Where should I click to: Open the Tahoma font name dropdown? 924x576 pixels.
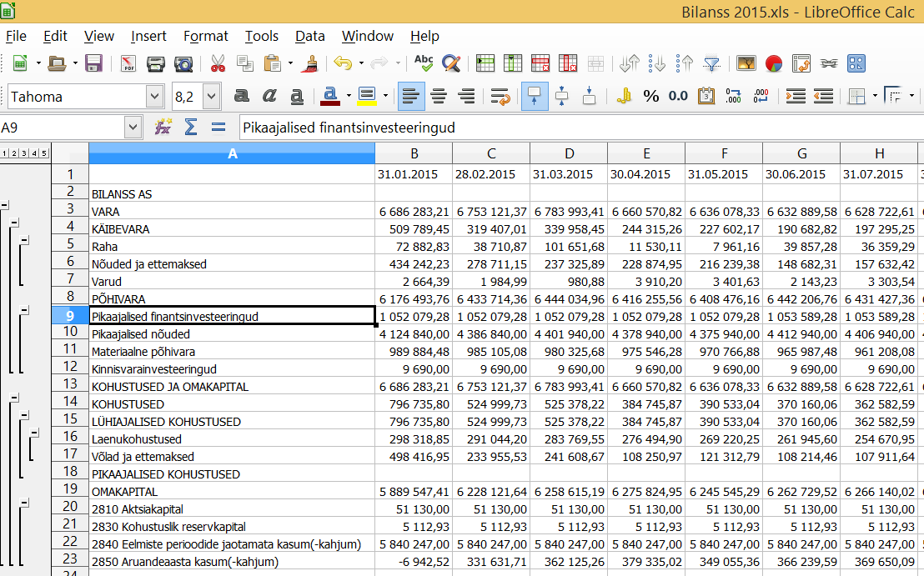tap(154, 97)
